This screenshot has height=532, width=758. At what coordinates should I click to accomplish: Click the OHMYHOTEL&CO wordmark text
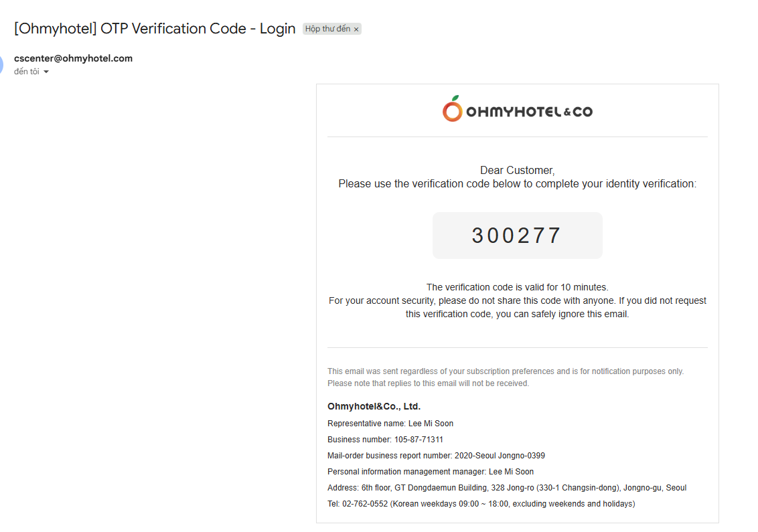[x=530, y=112]
